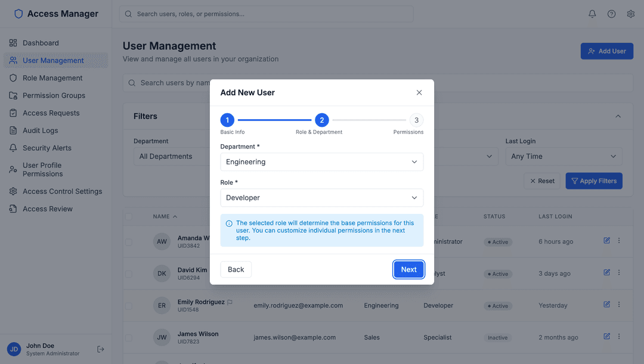Click the Access Manager shield logo
Image resolution: width=644 pixels, height=364 pixels.
[18, 13]
